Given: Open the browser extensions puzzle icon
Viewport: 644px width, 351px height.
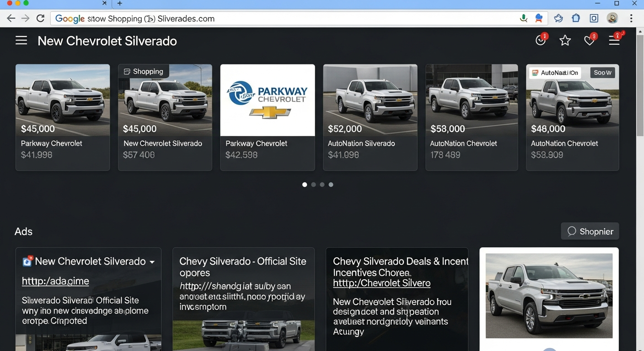Looking at the screenshot, I should click(558, 18).
